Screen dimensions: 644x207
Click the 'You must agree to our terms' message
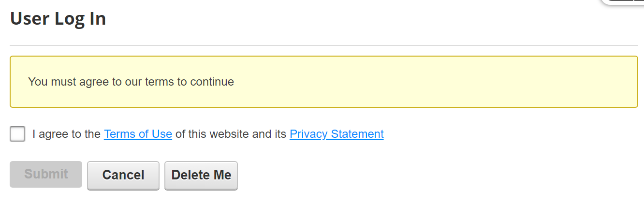tap(131, 82)
